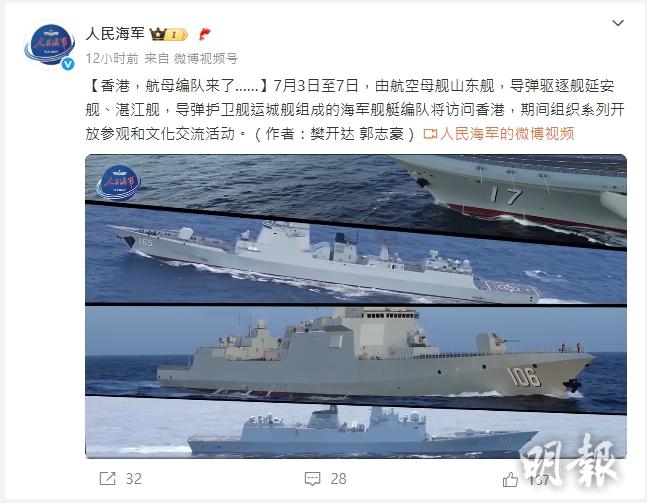
Task: Open the destroyer 106 image strip
Action: (356, 359)
